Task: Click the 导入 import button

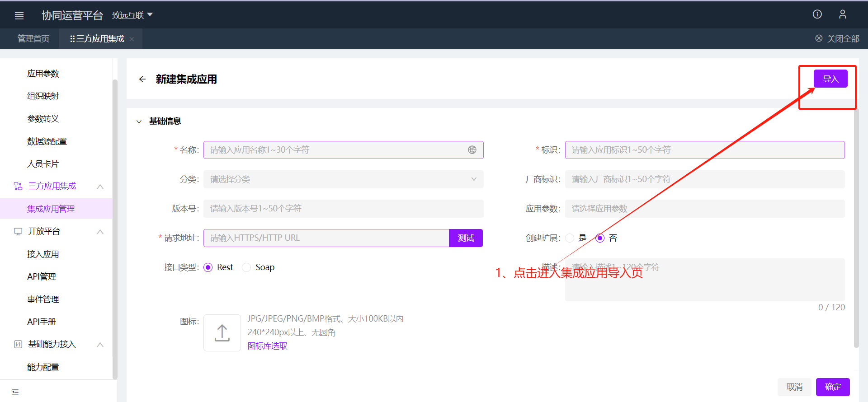Action: [x=830, y=79]
